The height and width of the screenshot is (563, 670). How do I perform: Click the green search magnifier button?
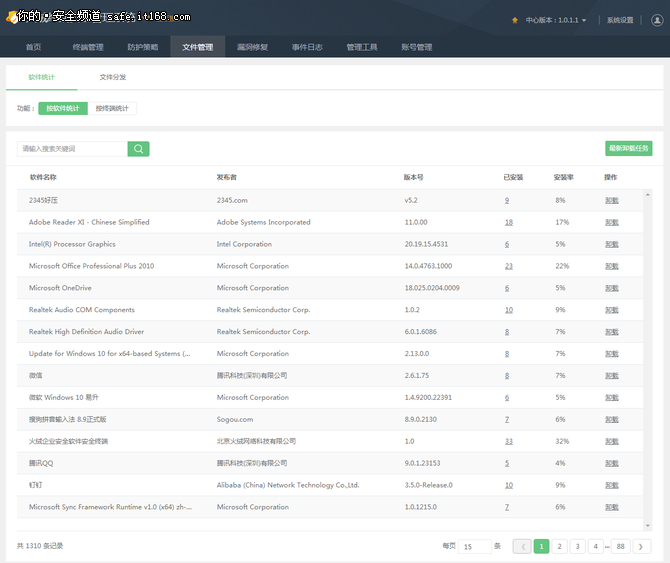138,149
